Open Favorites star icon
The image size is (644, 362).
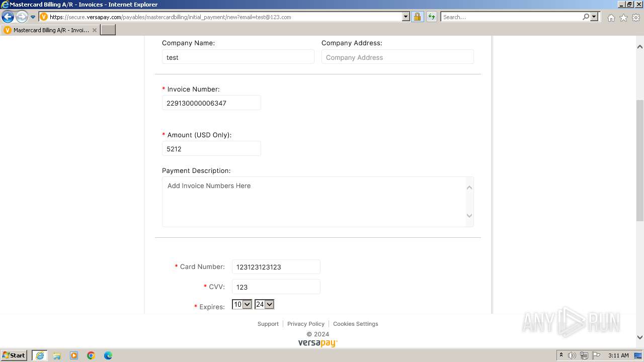coord(623,18)
